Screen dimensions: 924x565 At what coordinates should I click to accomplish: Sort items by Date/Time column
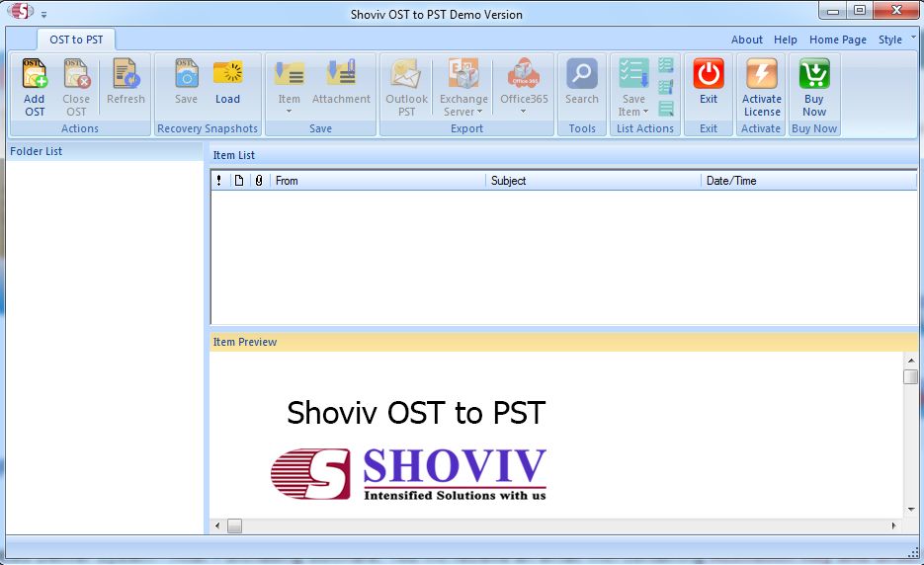coord(808,181)
